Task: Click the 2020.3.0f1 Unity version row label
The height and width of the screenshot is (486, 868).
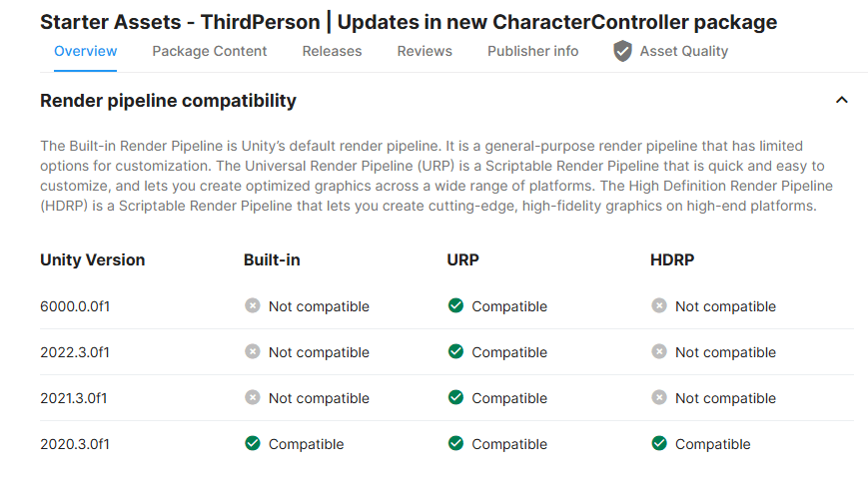Action: tap(75, 444)
